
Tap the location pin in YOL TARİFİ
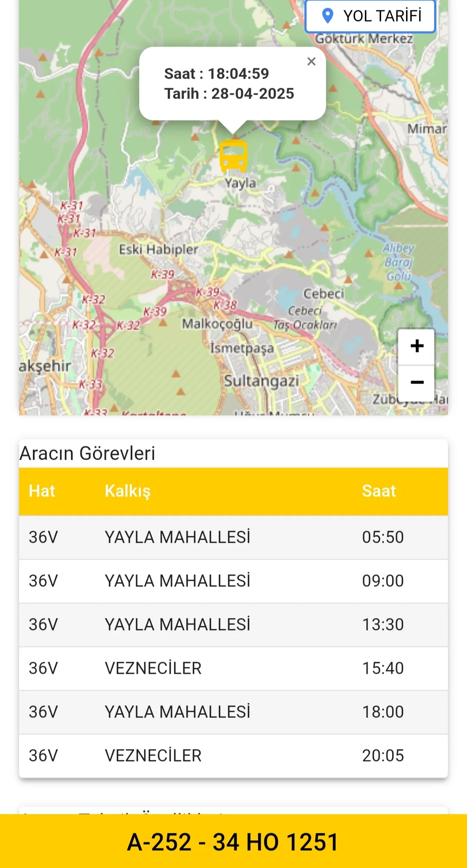pos(328,16)
